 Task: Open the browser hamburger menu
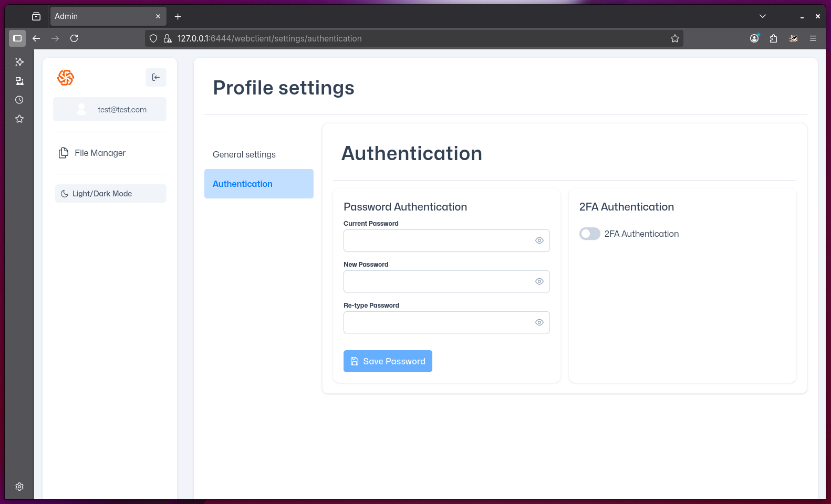tap(813, 38)
